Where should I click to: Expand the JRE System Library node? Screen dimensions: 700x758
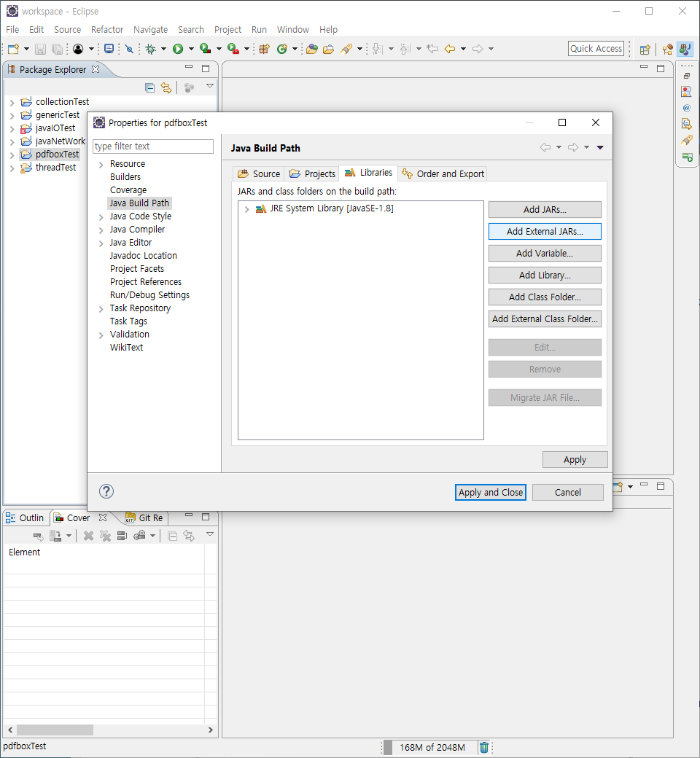tap(246, 209)
